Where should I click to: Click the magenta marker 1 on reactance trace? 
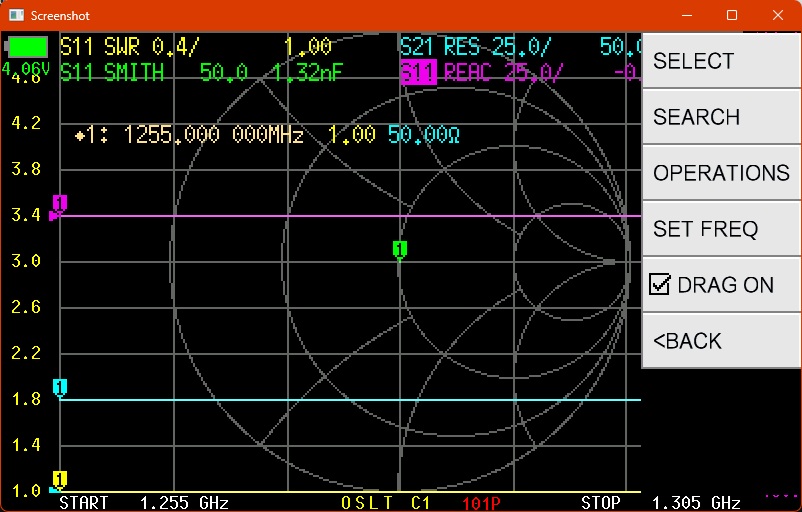[59, 204]
